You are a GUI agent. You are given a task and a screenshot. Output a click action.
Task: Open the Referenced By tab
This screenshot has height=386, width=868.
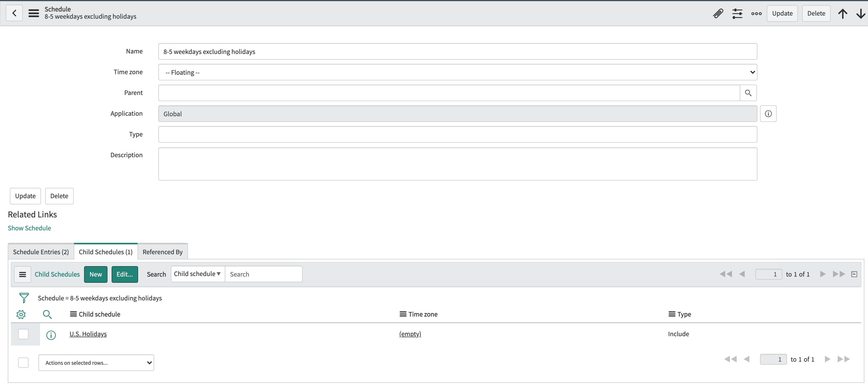(162, 252)
